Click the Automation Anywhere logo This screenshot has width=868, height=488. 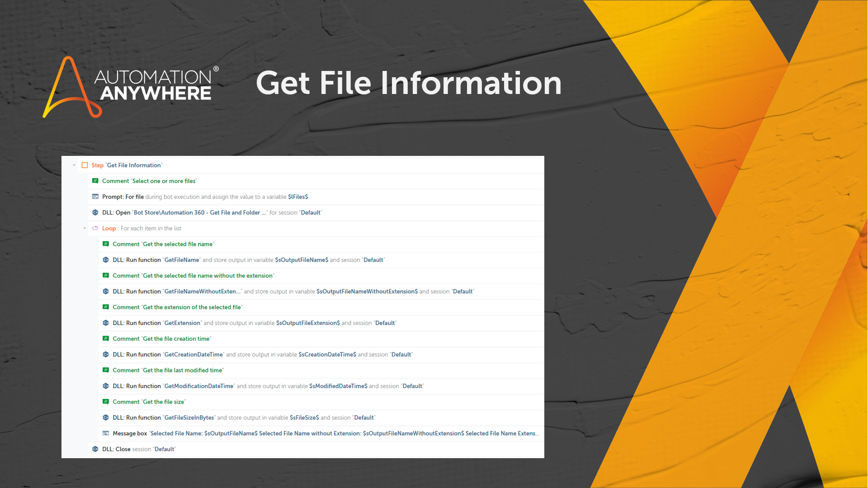tap(131, 86)
